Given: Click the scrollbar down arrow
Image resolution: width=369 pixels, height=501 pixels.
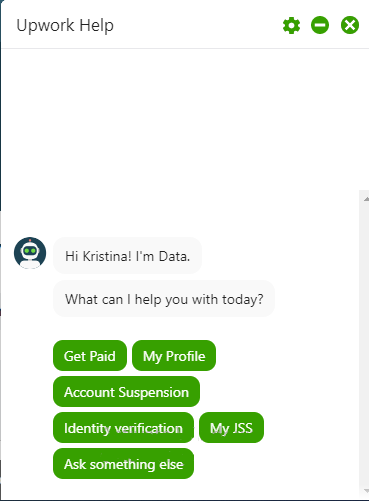Looking at the screenshot, I should point(366,491).
